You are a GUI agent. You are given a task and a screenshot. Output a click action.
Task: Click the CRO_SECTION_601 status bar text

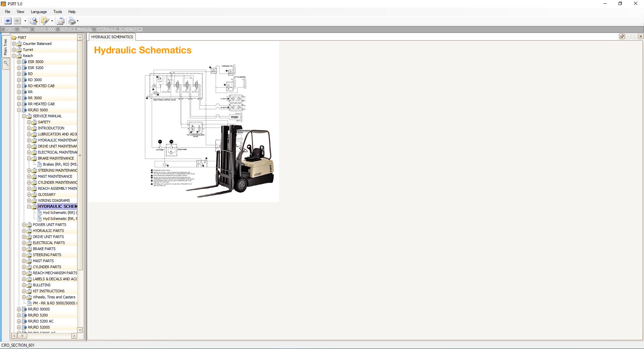(18, 345)
